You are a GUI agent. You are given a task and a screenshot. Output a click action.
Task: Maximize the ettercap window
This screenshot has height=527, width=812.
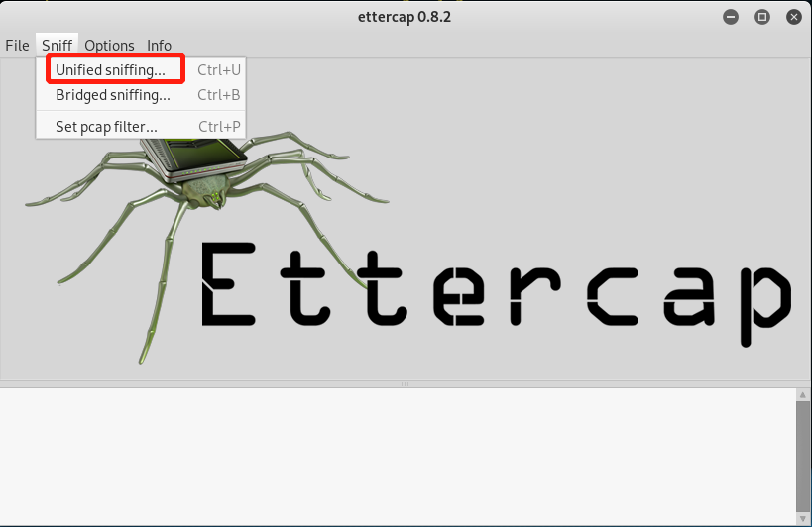pos(762,17)
